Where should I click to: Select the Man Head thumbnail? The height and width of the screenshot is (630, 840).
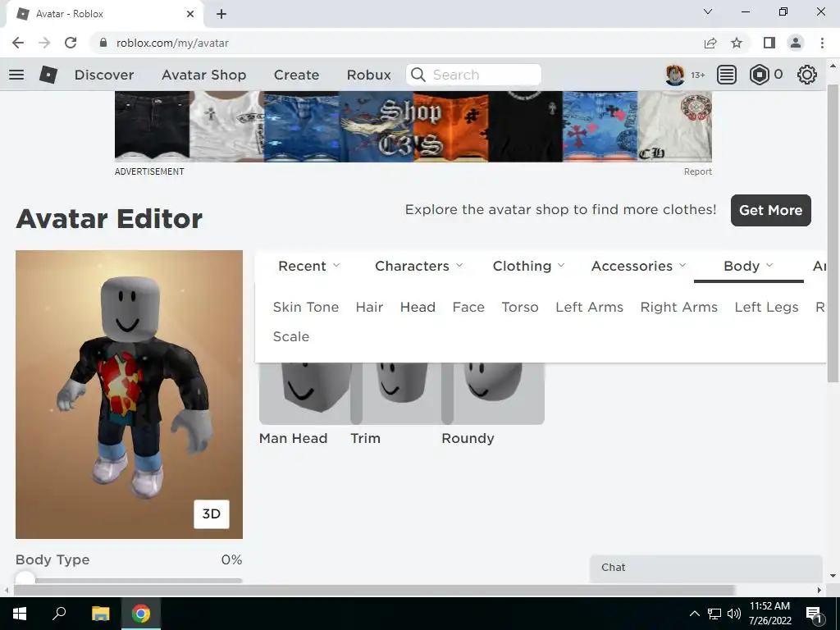coord(305,394)
